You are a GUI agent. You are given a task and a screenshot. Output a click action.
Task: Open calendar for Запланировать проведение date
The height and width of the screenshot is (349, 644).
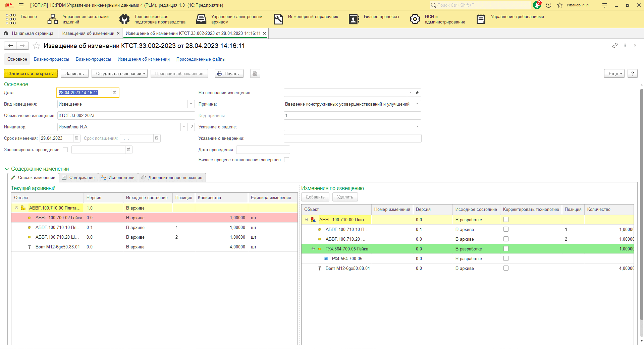tap(128, 150)
